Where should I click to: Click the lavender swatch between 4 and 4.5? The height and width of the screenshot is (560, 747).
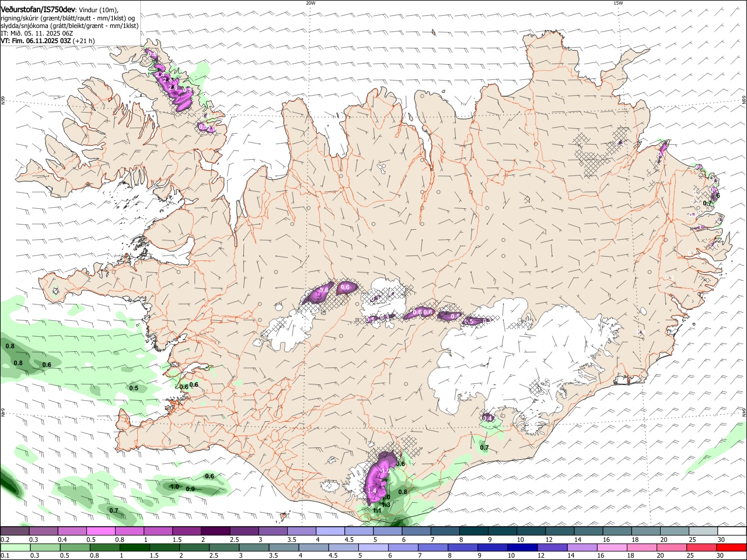(329, 531)
